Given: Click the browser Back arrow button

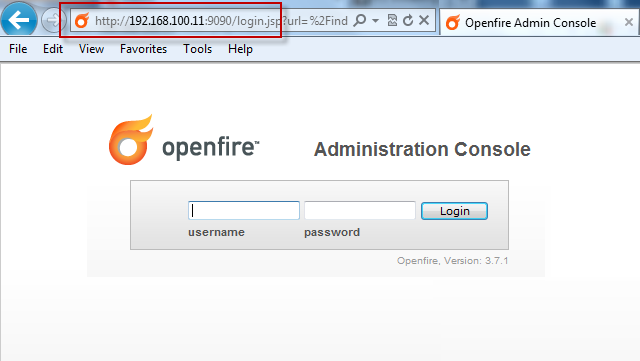Looking at the screenshot, I should [x=19, y=19].
